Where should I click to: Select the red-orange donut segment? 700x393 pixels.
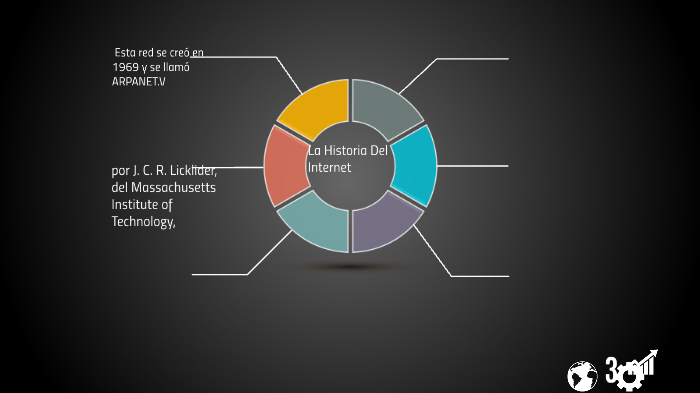(x=285, y=166)
